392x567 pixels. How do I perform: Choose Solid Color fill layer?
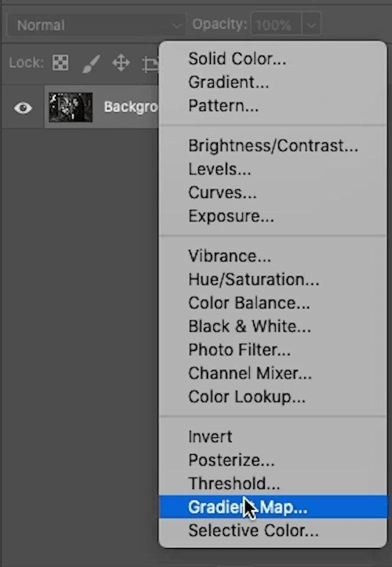[237, 58]
